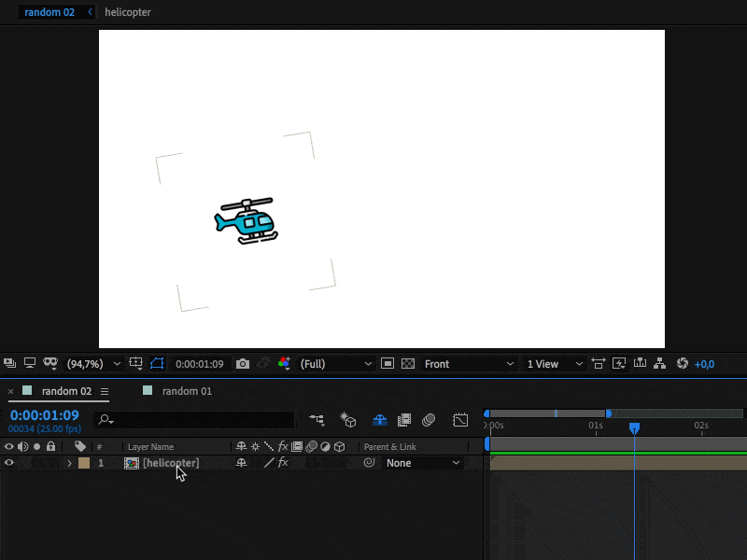Open the Composition Flowchart icon in viewer
The image size is (747, 560).
coord(659,364)
